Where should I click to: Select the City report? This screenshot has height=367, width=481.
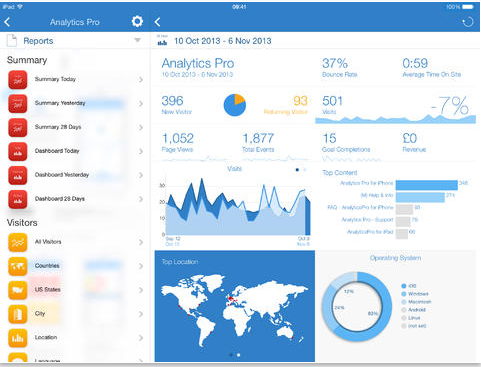coord(75,314)
